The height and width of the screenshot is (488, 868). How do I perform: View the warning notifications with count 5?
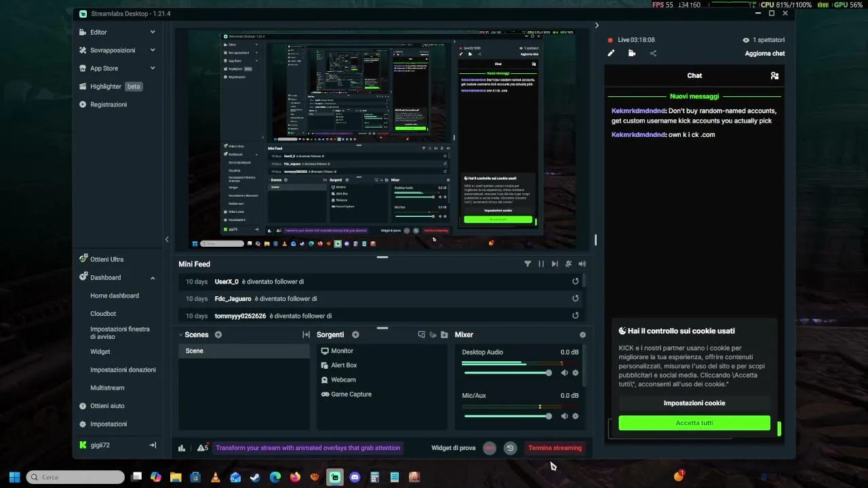(x=202, y=447)
